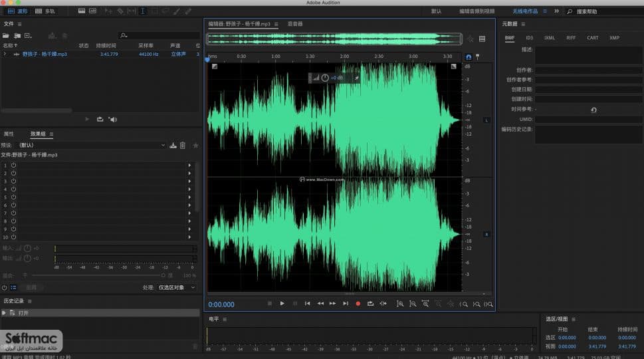
Task: Sort files by 持续时间 column
Action: tap(106, 46)
